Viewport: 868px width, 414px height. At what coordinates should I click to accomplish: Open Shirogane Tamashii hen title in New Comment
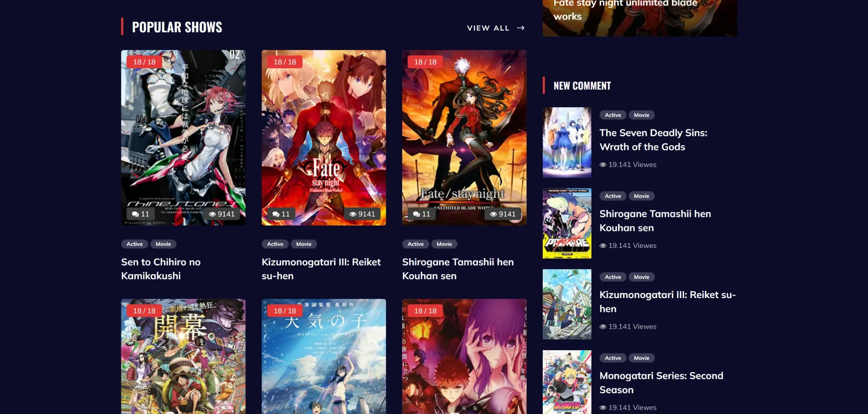655,221
